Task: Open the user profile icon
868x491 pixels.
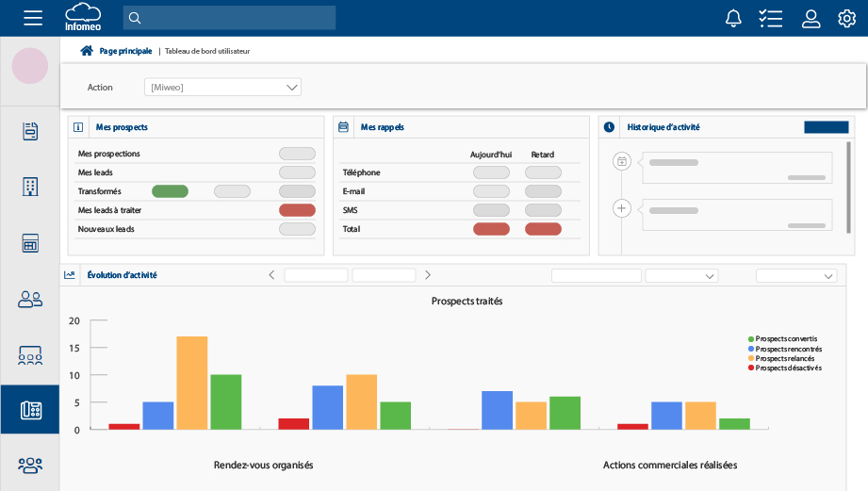Action: coord(811,18)
